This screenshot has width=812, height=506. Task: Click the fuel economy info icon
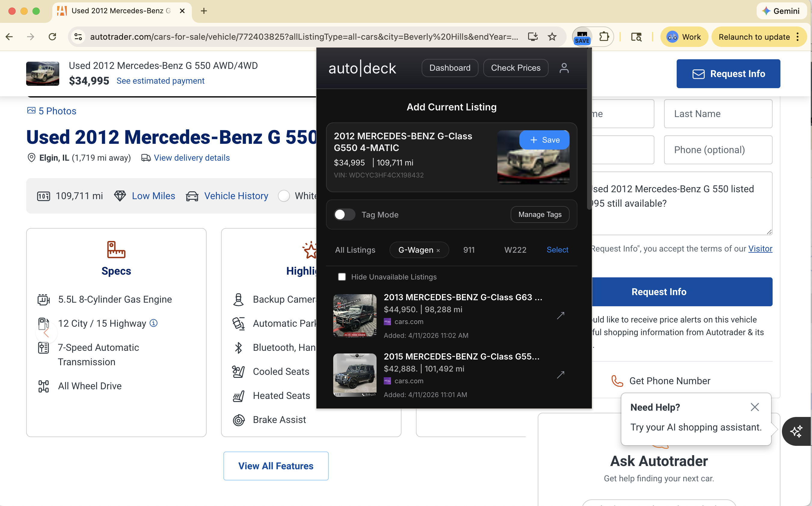[x=154, y=323]
